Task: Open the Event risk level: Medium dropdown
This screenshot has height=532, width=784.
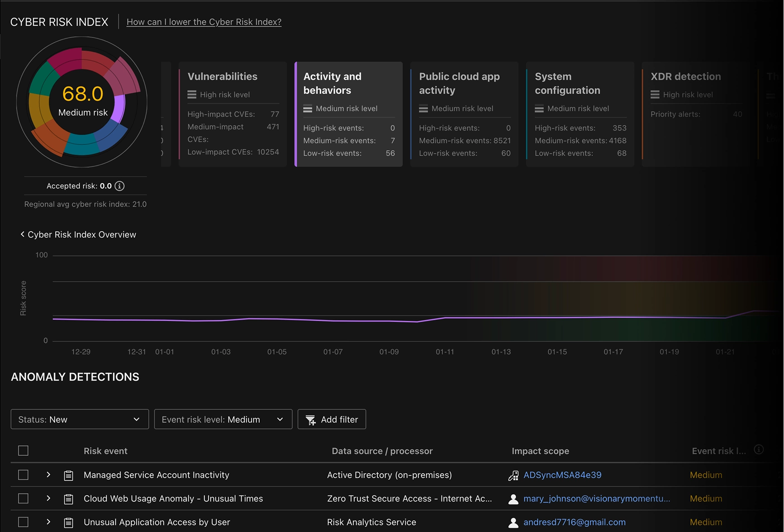Action: tap(223, 419)
